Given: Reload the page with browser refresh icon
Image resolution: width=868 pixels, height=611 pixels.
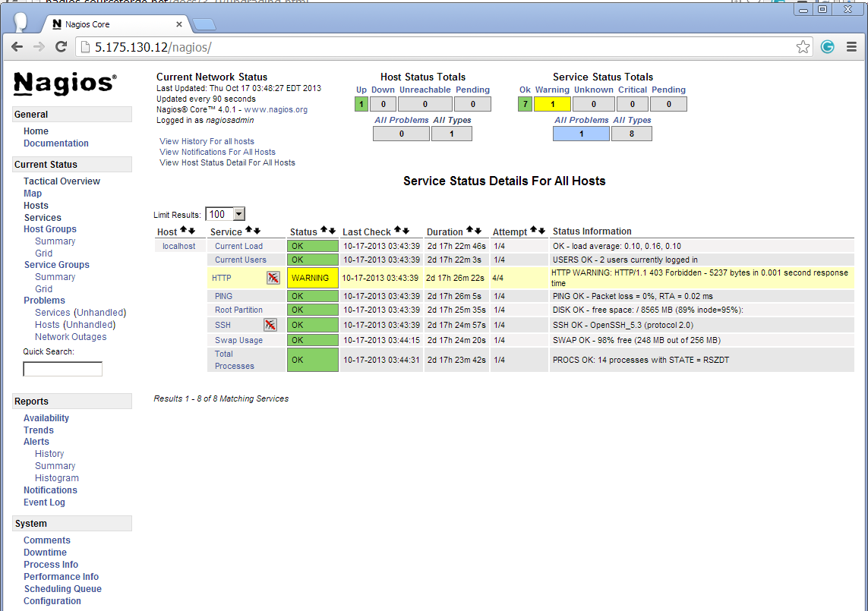Looking at the screenshot, I should click(x=62, y=47).
